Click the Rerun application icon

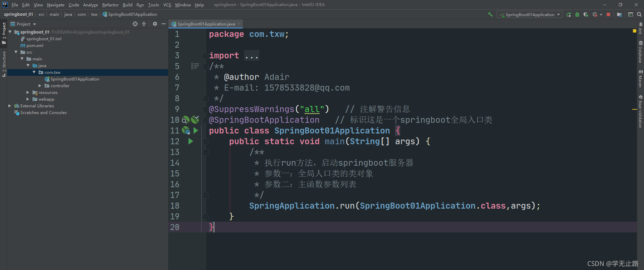(x=569, y=14)
